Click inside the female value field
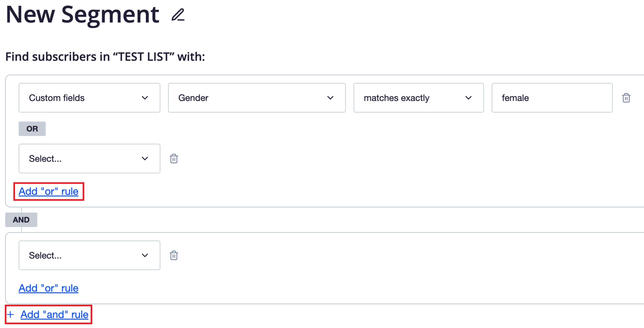Screen dimensions: 644x328 tap(552, 98)
